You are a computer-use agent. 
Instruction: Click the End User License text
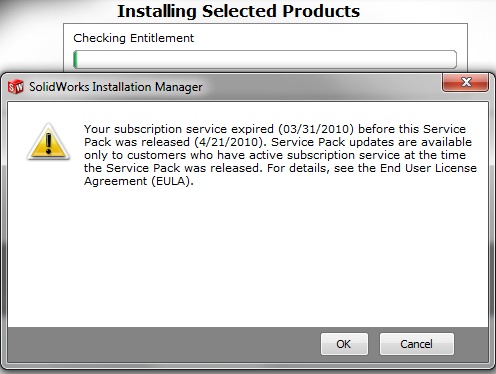click(428, 168)
